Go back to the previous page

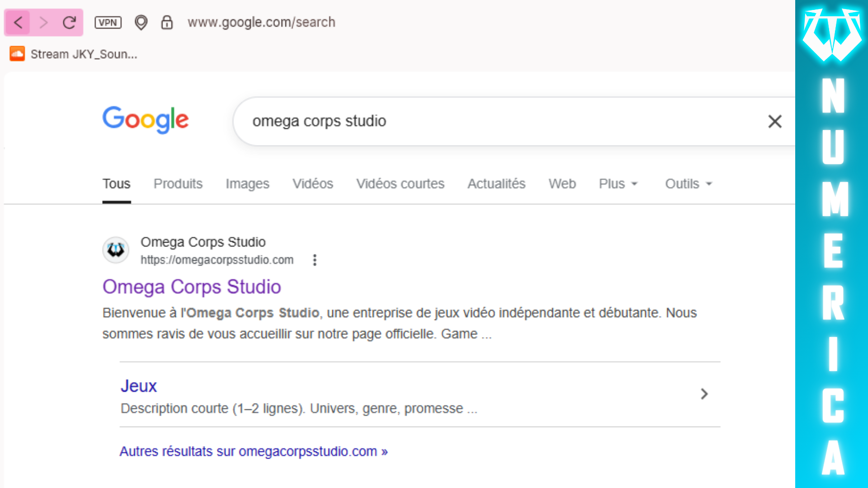pos(18,22)
